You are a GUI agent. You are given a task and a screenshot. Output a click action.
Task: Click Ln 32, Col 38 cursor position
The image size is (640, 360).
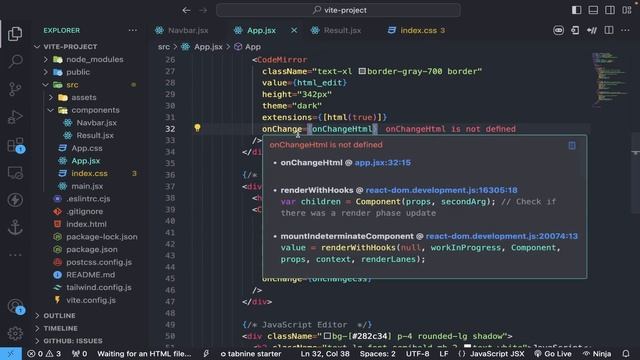[x=325, y=353]
